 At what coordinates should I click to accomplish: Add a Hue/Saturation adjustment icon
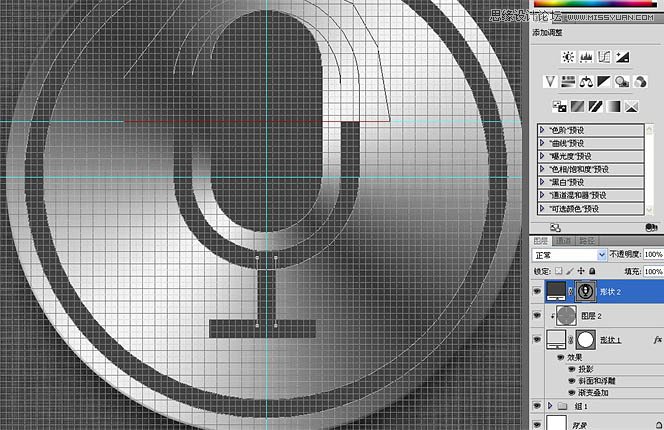pos(568,81)
